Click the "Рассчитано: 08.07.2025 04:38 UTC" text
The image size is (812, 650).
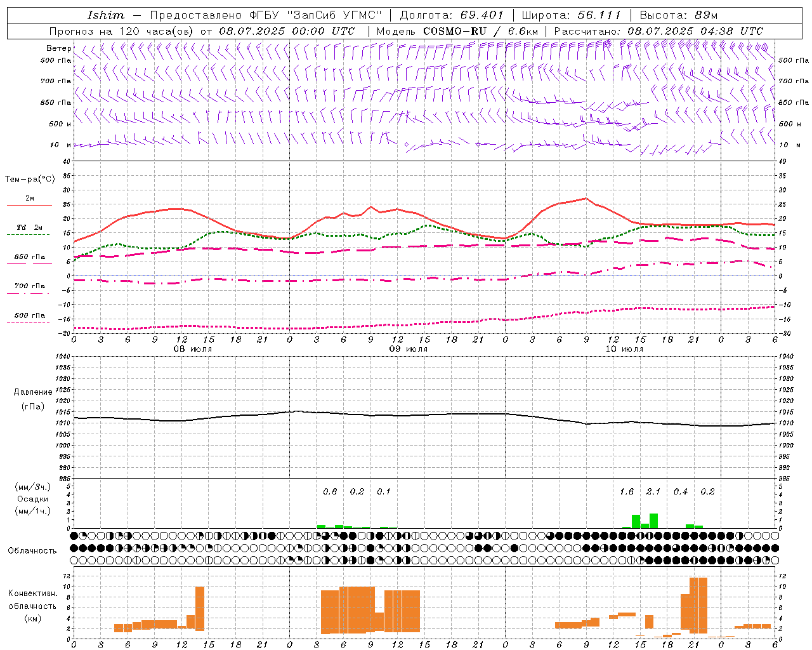coord(658,31)
